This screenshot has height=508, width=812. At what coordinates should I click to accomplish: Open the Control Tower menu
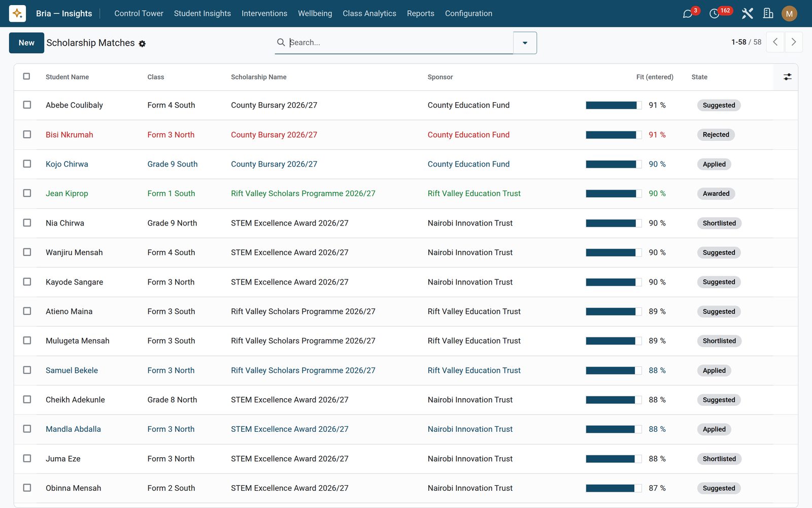[x=139, y=13]
